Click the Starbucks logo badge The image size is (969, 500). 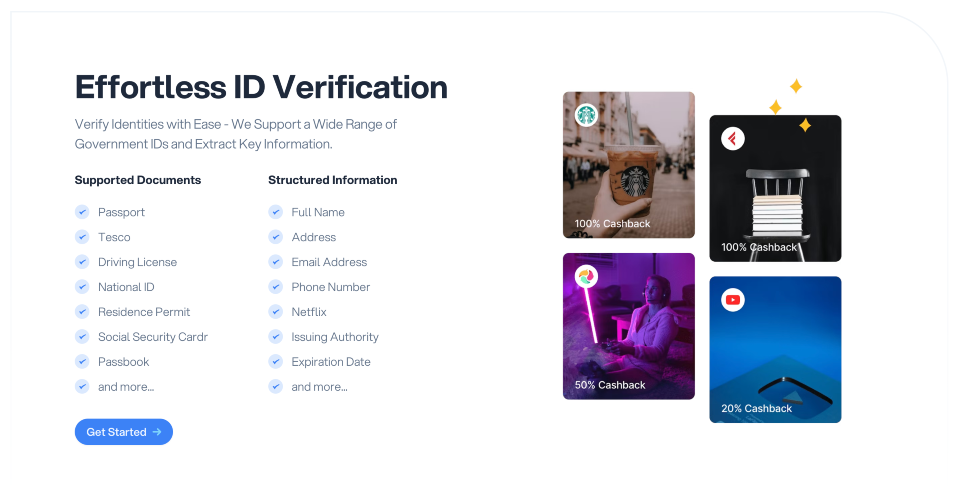click(x=586, y=115)
